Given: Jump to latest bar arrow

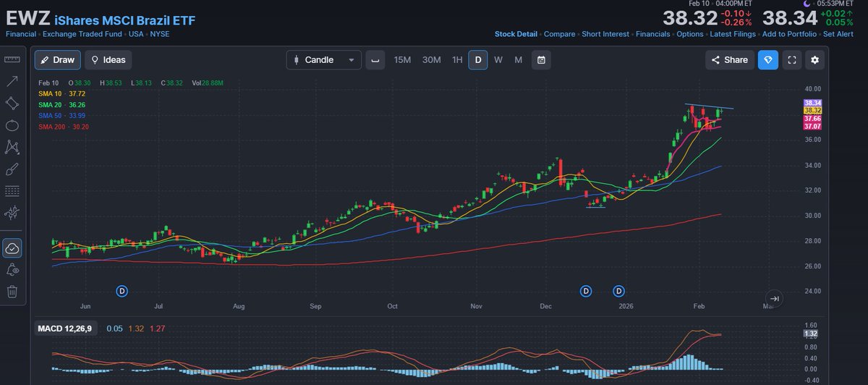Looking at the screenshot, I should tap(774, 298).
